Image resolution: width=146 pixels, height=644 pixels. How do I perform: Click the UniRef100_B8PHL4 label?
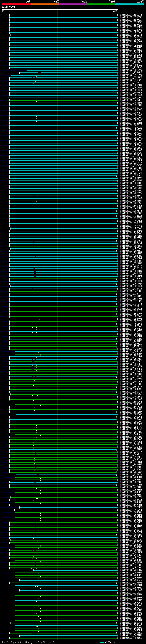point(131,93)
